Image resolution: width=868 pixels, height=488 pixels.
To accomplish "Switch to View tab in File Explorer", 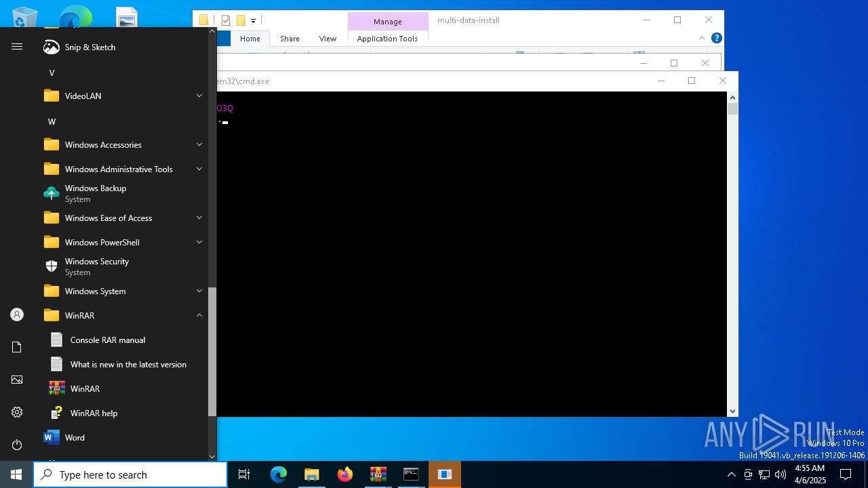I will (x=328, y=39).
